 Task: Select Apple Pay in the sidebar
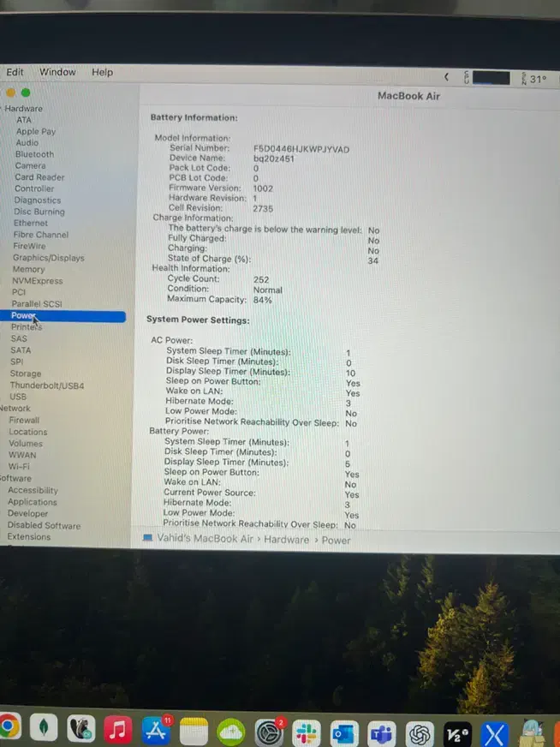[36, 131]
